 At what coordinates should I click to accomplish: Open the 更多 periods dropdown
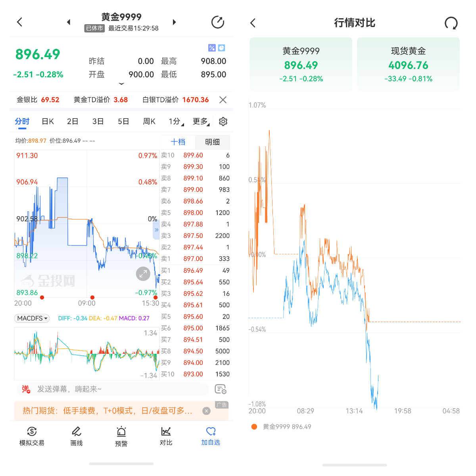click(201, 121)
